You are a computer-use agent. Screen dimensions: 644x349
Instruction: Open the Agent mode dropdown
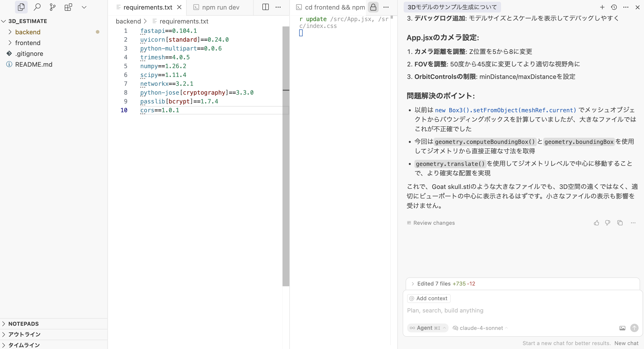point(427,328)
